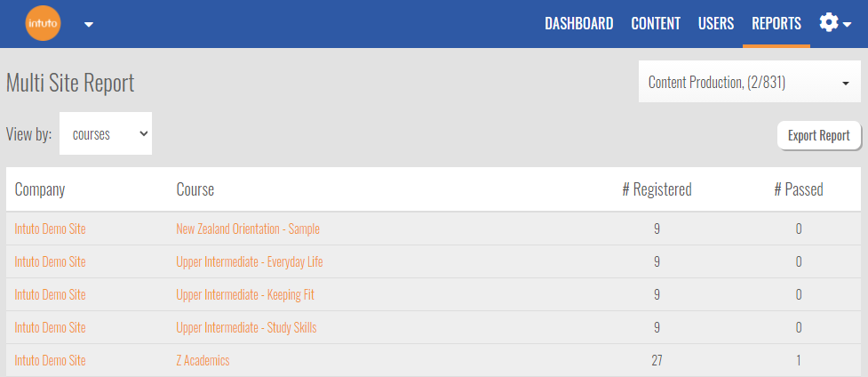Open the settings gear menu
Viewport: 868px width, 377px height.
[834, 23]
